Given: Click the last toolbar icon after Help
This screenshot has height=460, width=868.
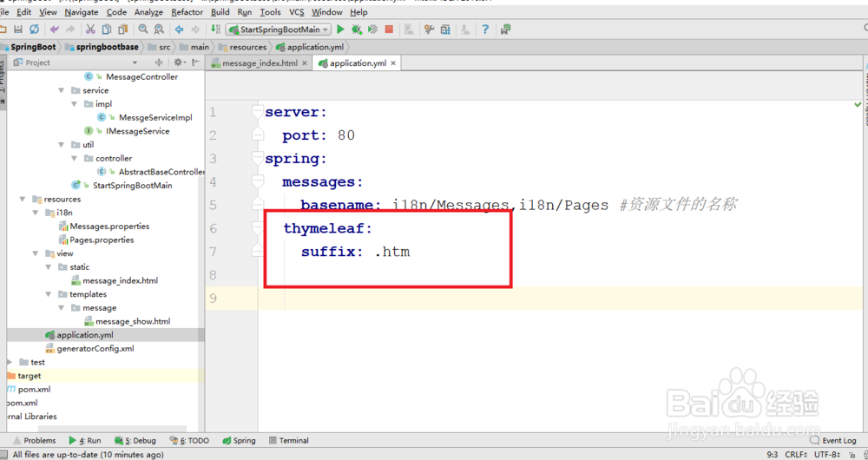Looking at the screenshot, I should coord(505,30).
